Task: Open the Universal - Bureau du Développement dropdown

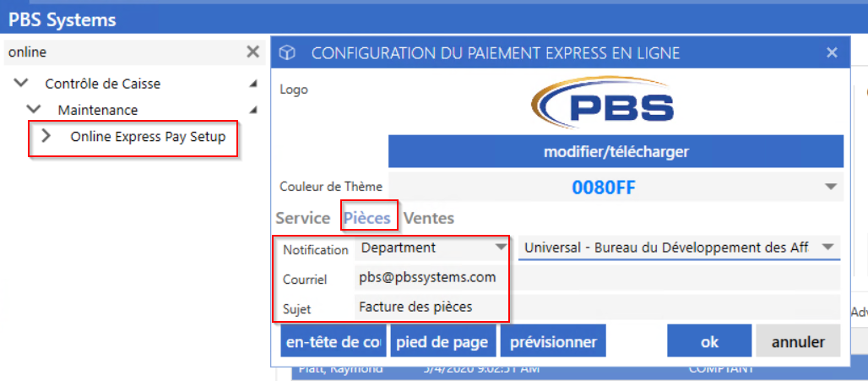Action: coord(679,248)
